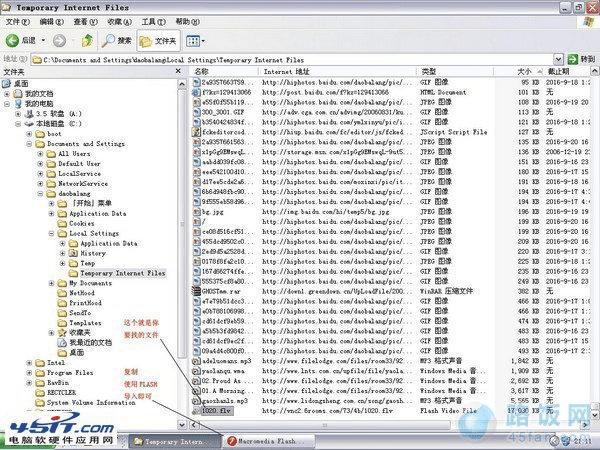Viewport: 600px width, 450px height.
Task: Sort by the Internet Address column header
Action: click(x=338, y=72)
